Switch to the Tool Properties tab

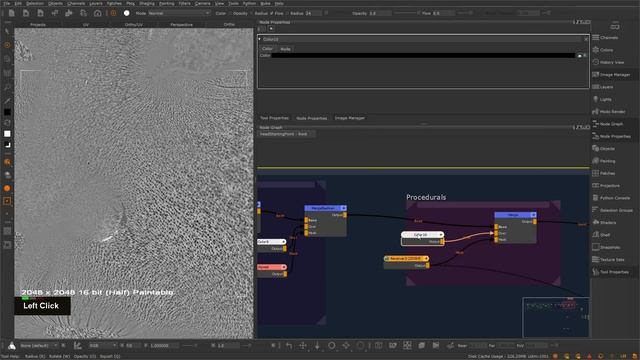click(x=274, y=118)
